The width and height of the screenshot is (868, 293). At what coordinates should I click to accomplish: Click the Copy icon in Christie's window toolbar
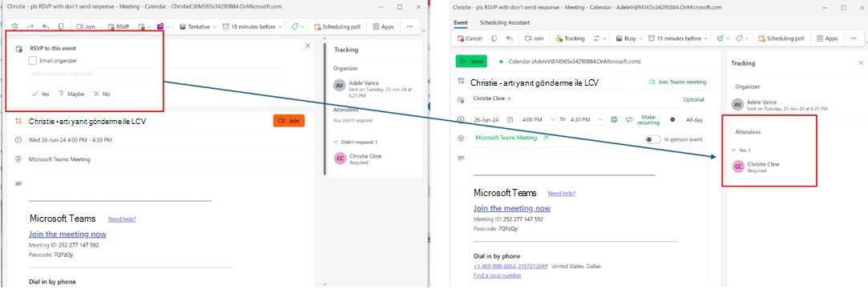(x=61, y=26)
